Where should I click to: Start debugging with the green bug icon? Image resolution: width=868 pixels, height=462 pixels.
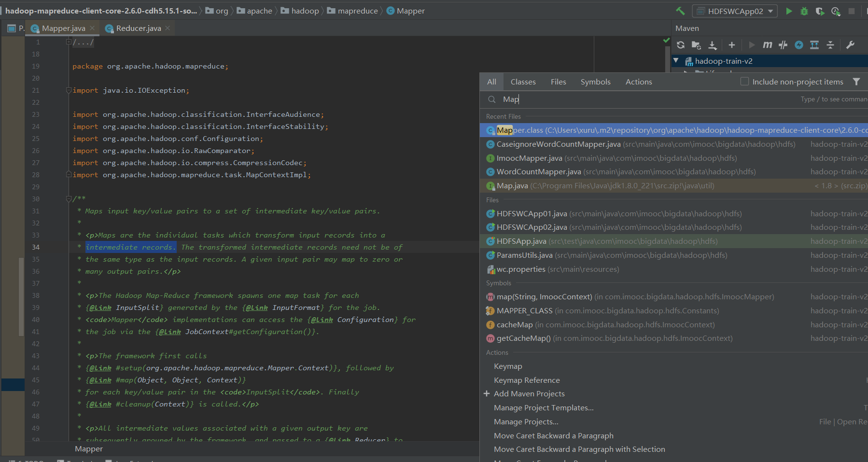click(804, 11)
